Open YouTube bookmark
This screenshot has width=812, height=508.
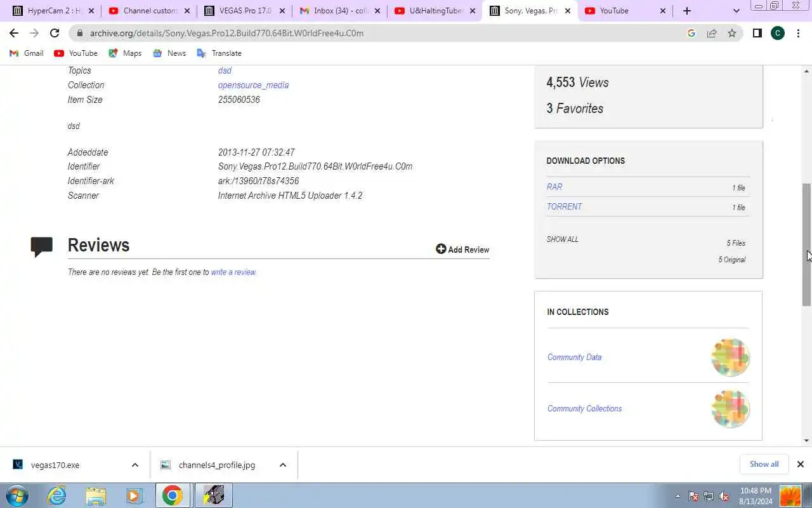pyautogui.click(x=76, y=53)
